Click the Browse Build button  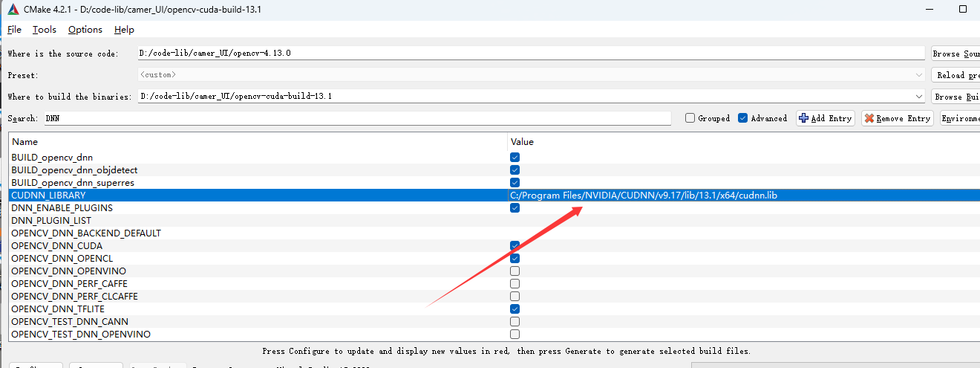(x=955, y=97)
